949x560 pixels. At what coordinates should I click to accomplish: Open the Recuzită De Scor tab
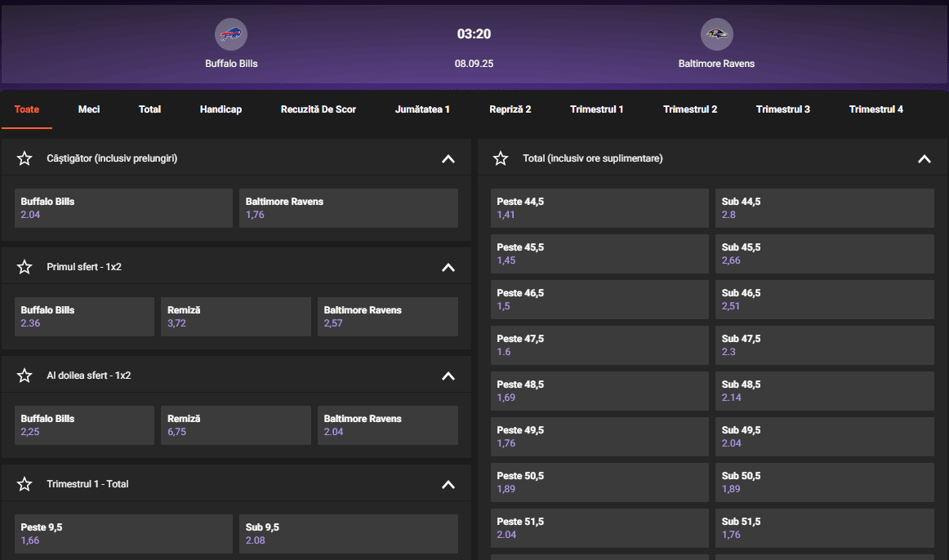pos(319,109)
